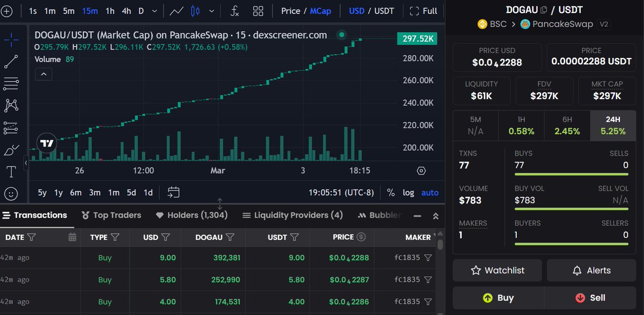Filter transactions by DOGAU amount icon

(x=230, y=237)
